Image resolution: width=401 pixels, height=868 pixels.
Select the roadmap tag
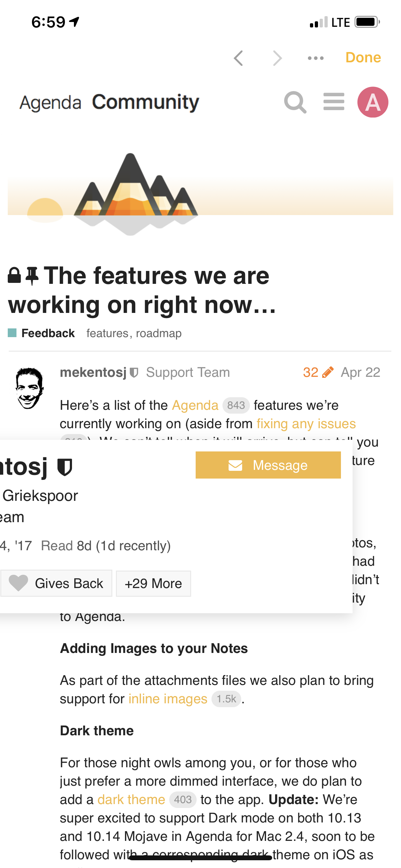(x=159, y=333)
